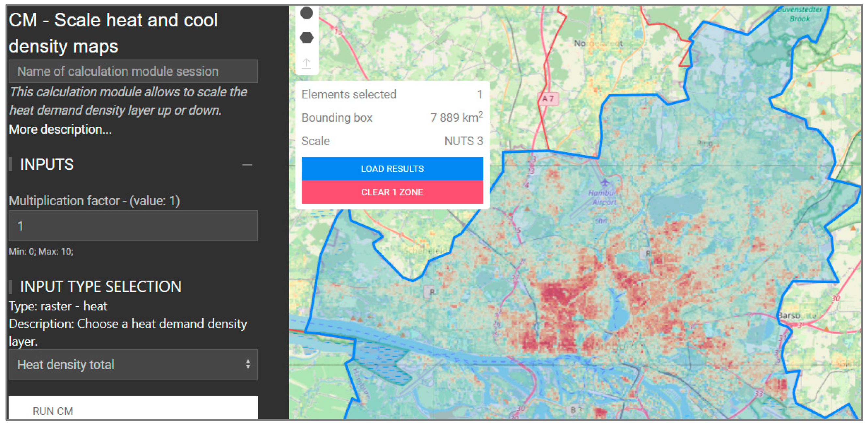Click the INPUT TYPE SELECTION header

point(101,287)
